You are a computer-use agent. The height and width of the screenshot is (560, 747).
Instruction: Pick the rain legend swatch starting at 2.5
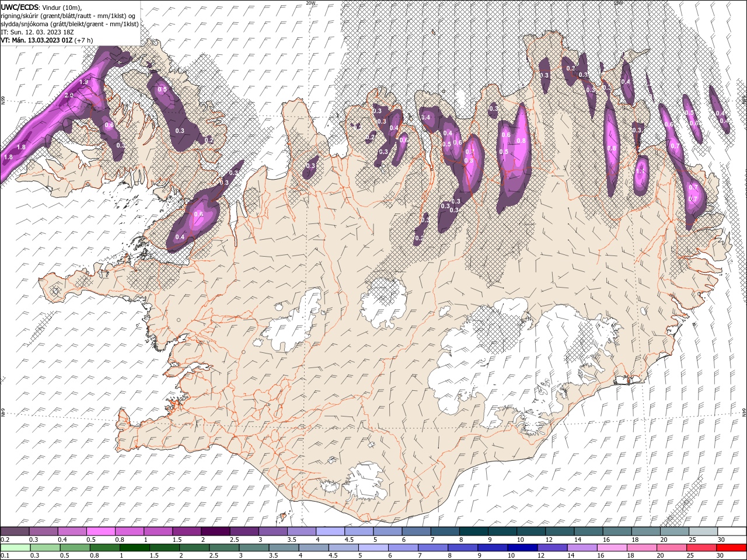point(224,548)
